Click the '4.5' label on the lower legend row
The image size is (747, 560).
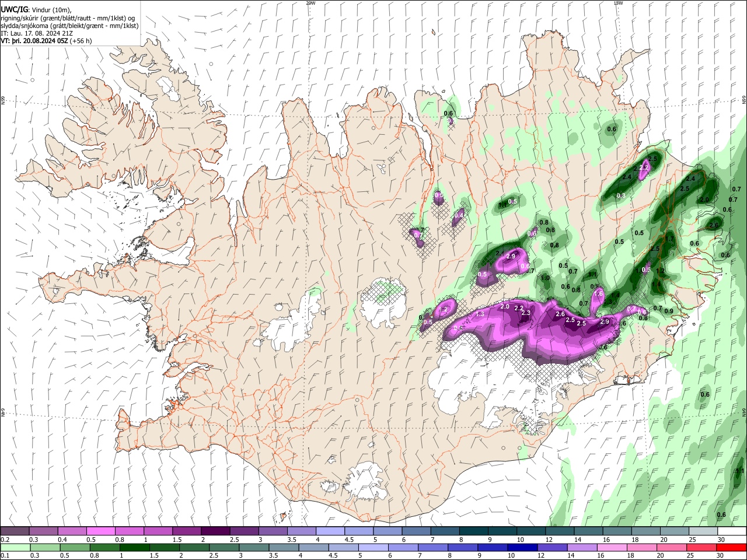pos(334,556)
